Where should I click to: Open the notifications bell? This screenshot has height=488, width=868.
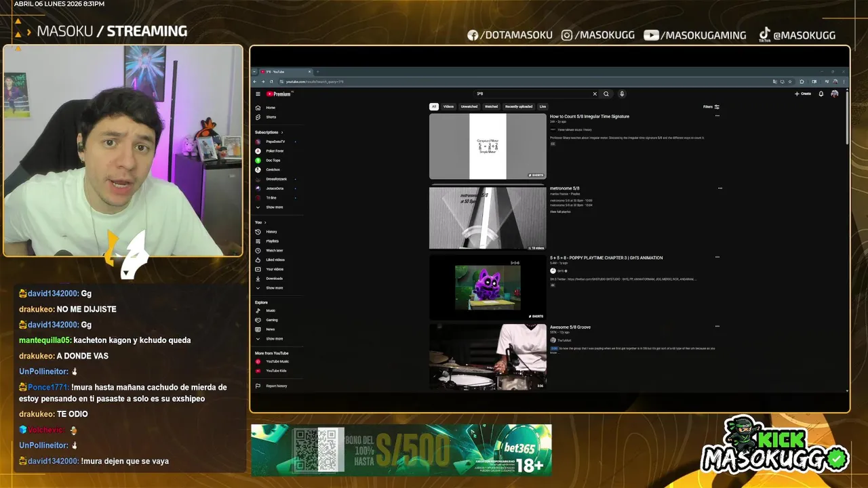(821, 94)
